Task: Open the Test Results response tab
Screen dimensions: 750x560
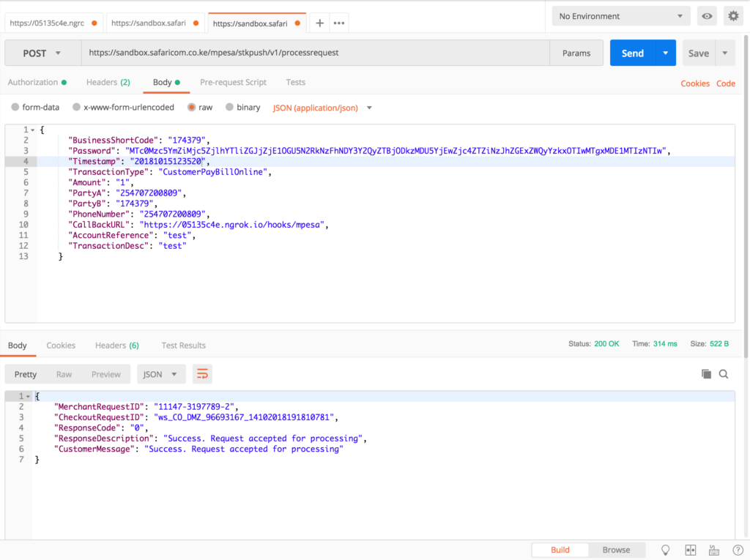Action: [x=183, y=346]
